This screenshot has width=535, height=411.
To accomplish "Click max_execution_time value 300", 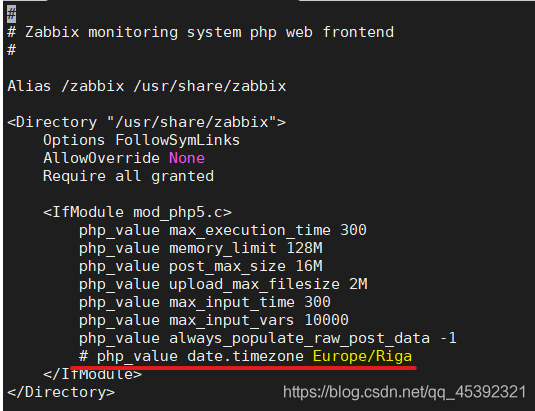I will pos(353,230).
